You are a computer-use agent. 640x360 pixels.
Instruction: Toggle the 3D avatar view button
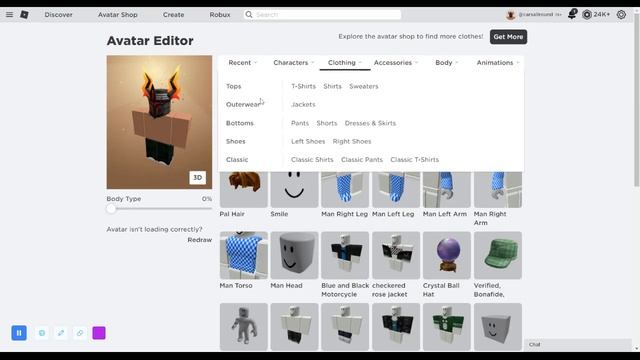click(198, 178)
